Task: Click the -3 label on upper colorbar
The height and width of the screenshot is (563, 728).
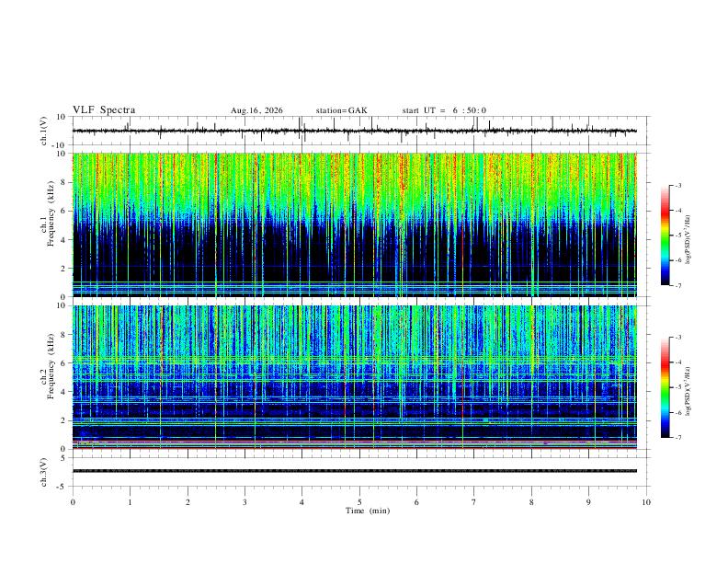Action: (678, 185)
